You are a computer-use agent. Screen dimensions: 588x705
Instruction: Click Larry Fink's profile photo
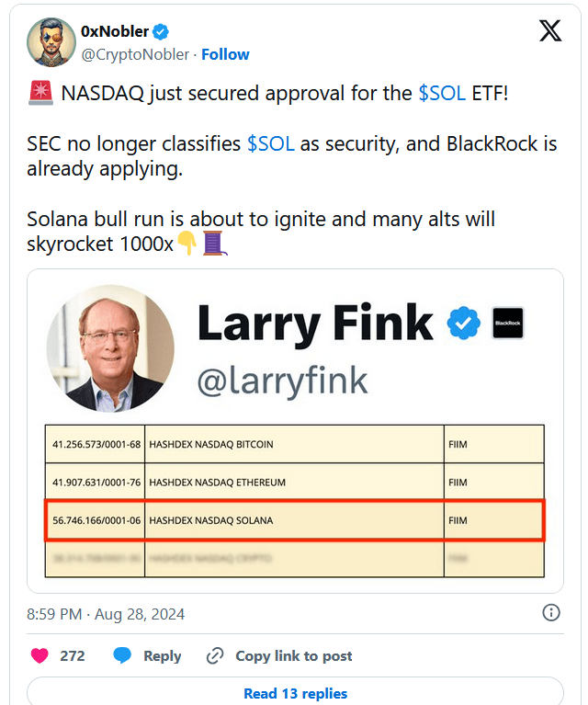click(x=110, y=348)
